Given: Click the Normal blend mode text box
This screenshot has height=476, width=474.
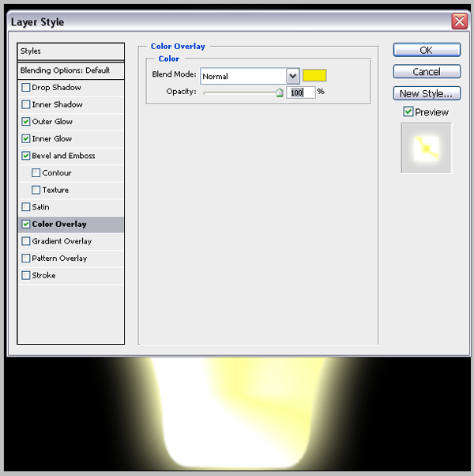Looking at the screenshot, I should 243,76.
